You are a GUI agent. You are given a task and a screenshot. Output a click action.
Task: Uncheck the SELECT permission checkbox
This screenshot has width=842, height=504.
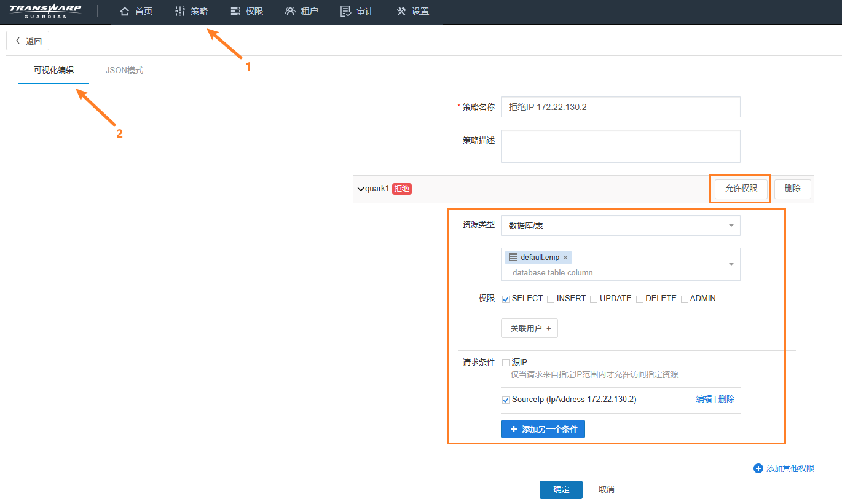[506, 299]
